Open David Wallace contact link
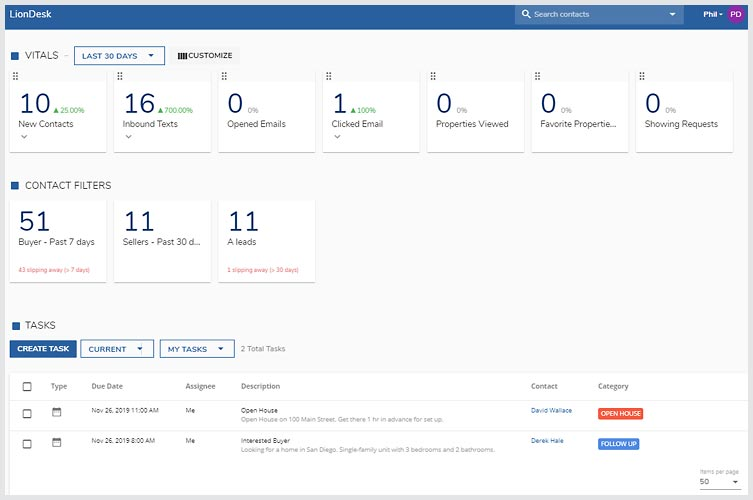The height and width of the screenshot is (500, 753). [x=551, y=410]
